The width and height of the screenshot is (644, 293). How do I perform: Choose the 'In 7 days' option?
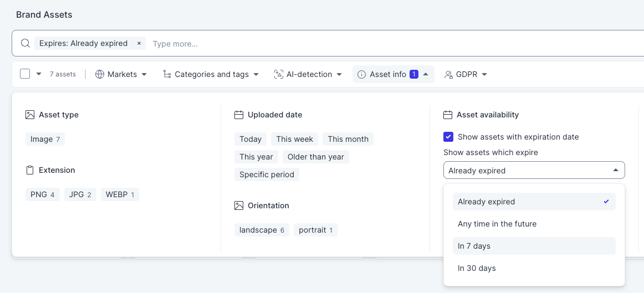[x=534, y=246]
